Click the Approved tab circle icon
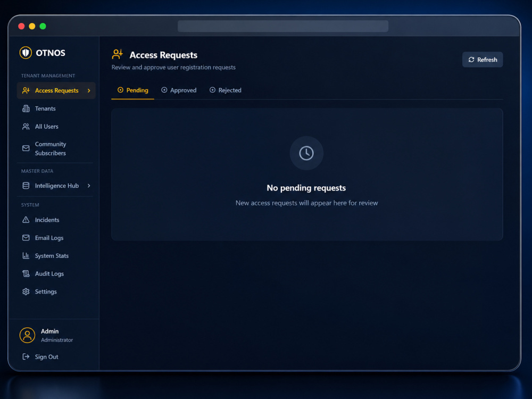Screen dimensions: 532x399 point(164,90)
